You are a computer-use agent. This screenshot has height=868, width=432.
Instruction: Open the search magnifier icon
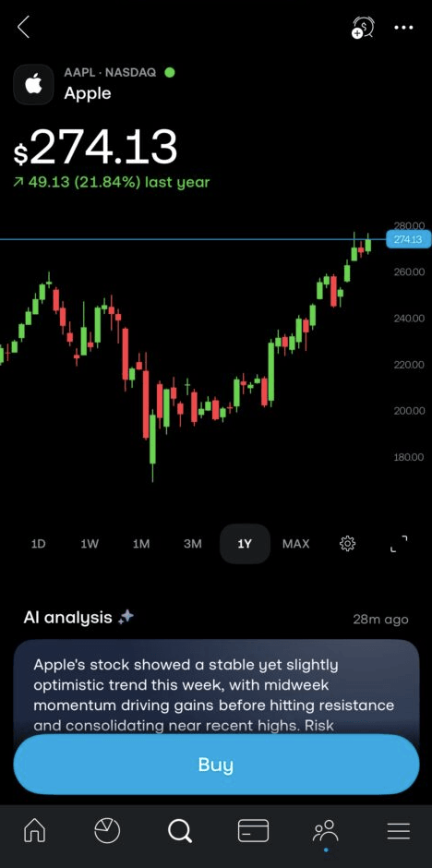point(179,830)
